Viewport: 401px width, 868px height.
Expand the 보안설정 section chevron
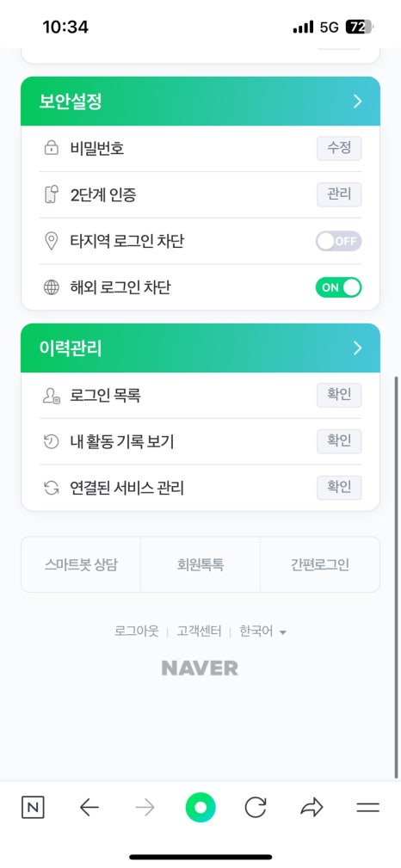pyautogui.click(x=358, y=102)
